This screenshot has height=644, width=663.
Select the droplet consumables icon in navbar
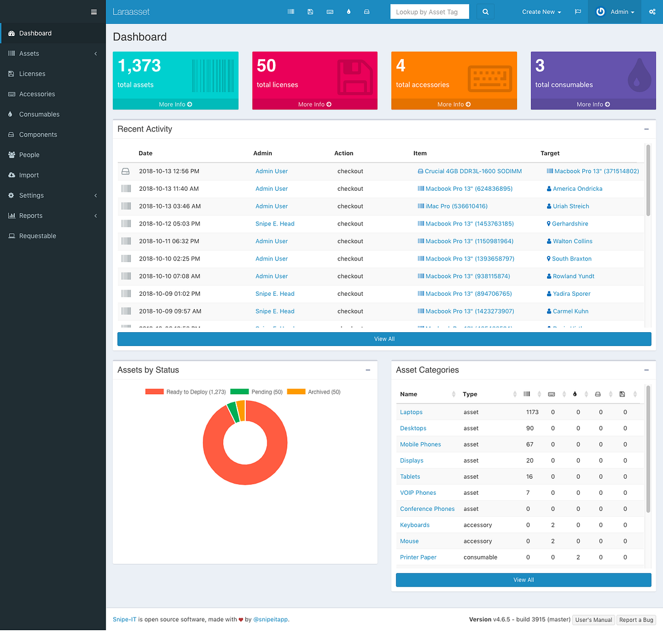click(x=349, y=12)
